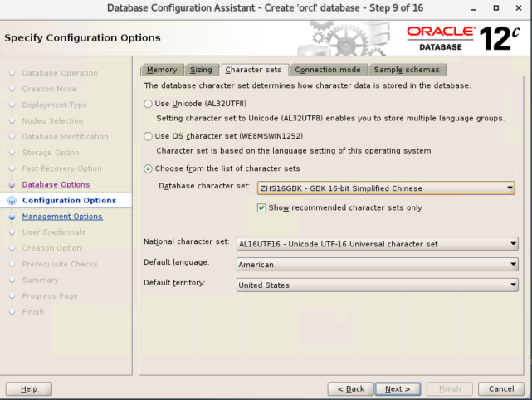Proceed with the Next button

[x=398, y=389]
